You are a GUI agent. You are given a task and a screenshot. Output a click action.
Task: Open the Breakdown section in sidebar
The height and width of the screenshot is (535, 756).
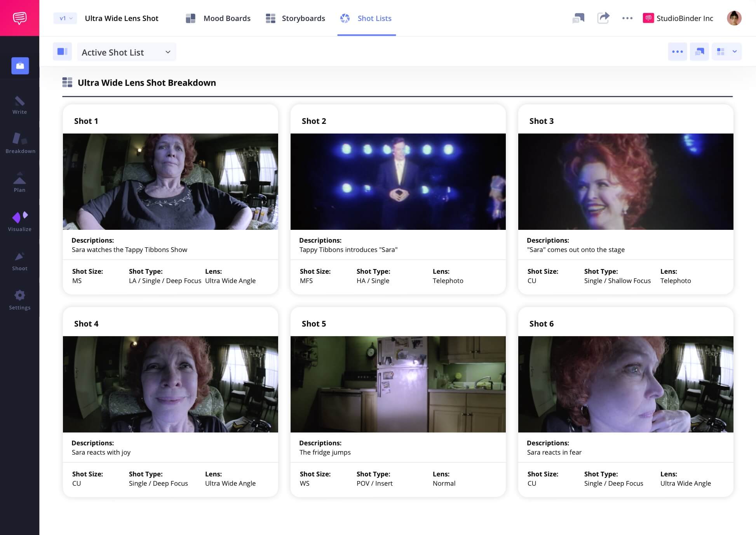pyautogui.click(x=20, y=143)
